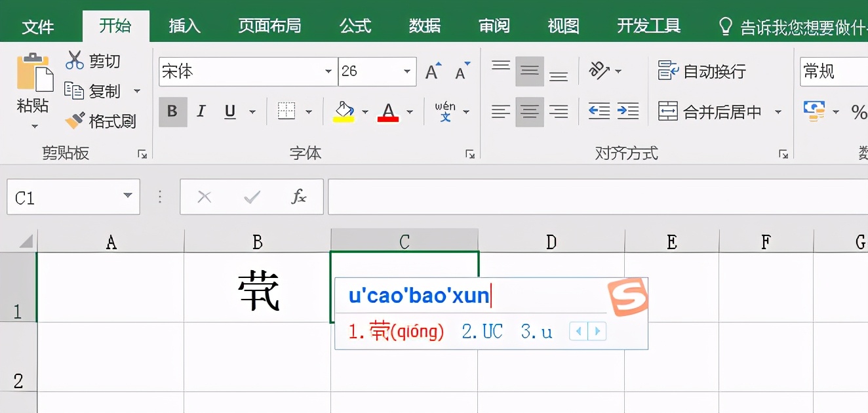Select column C header
The width and height of the screenshot is (868, 413).
404,242
